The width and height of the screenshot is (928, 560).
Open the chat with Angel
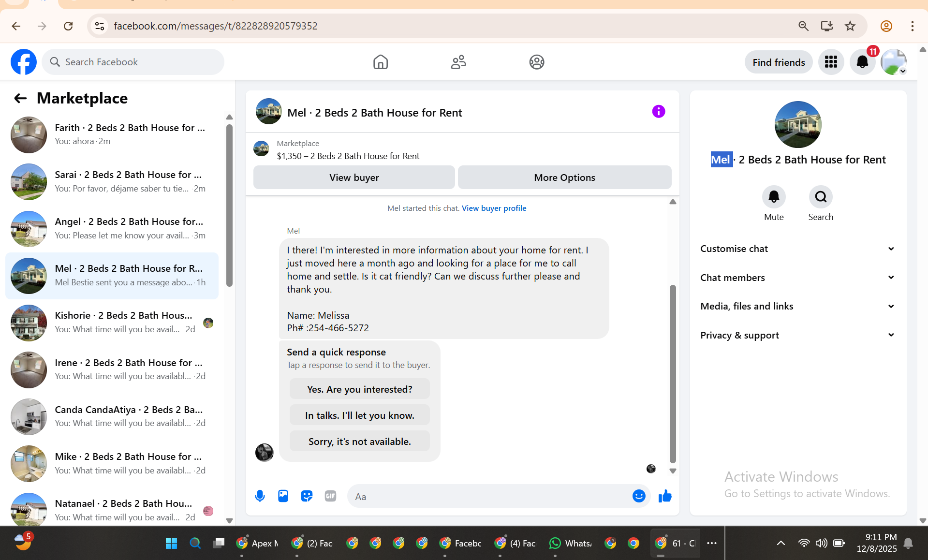112,229
